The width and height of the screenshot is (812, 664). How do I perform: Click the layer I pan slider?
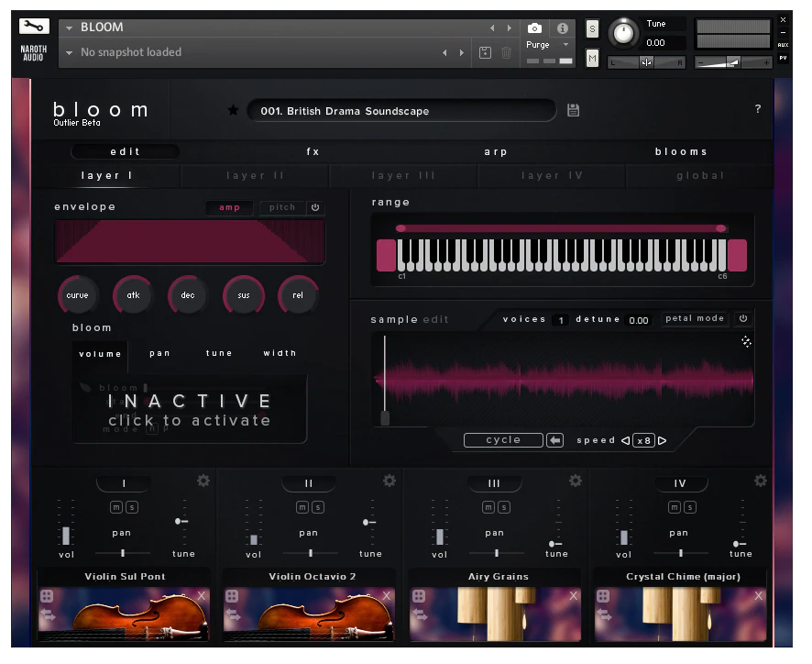(x=123, y=553)
